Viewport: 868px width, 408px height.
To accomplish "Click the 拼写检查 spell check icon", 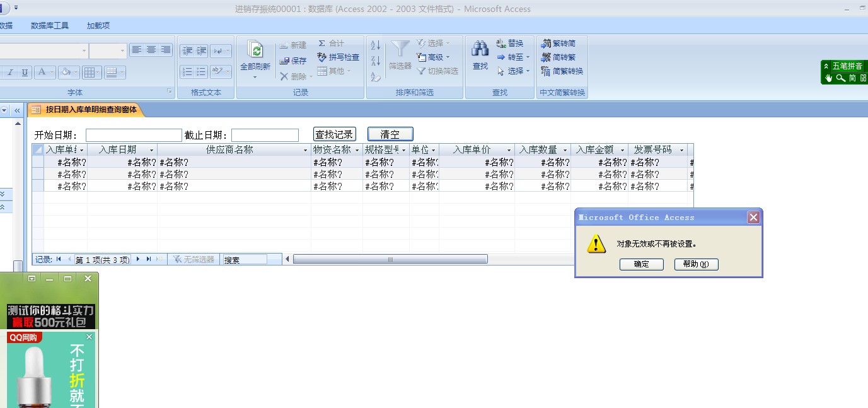I will [x=322, y=57].
